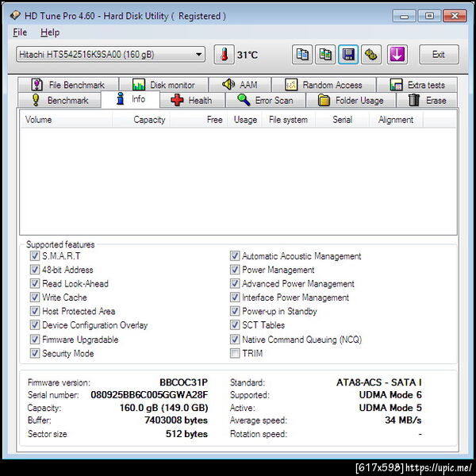Viewport: 476px width, 476px height.
Task: Switch to the Erase tab
Action: click(x=427, y=100)
